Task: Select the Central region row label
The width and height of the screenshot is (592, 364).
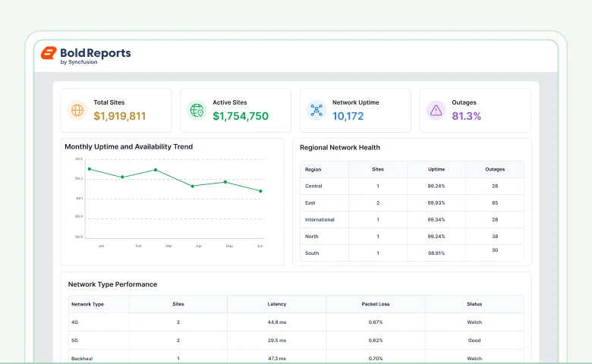Action: [x=313, y=187]
